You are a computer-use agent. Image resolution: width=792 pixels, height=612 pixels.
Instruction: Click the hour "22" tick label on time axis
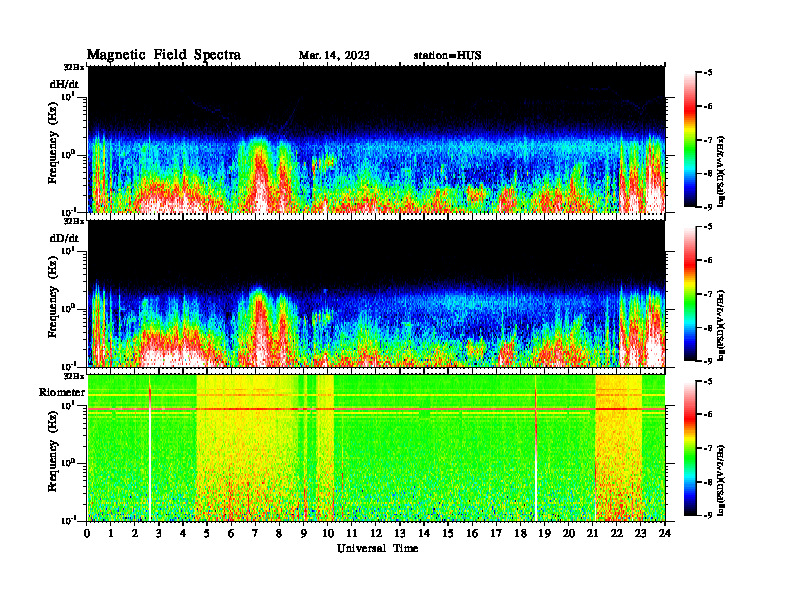coord(616,533)
